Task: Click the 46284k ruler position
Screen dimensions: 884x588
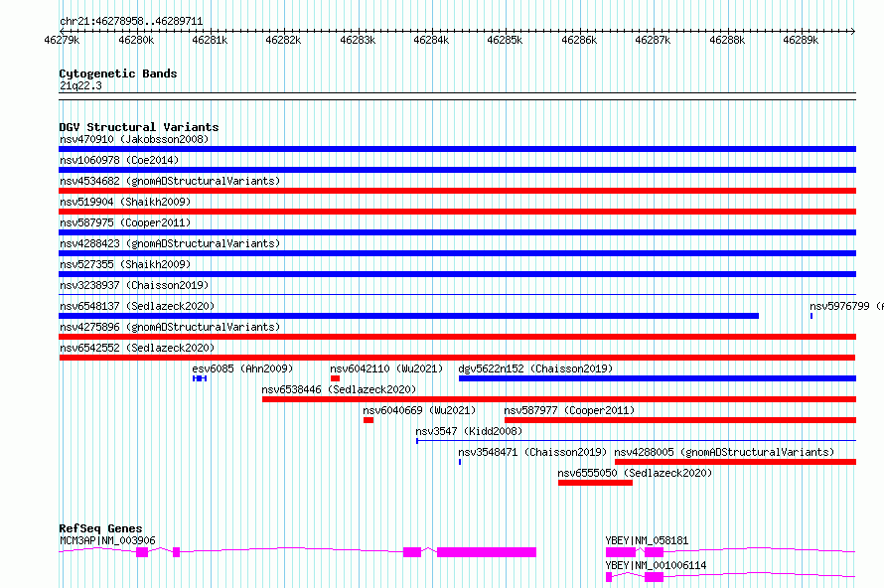Action: pyautogui.click(x=431, y=40)
